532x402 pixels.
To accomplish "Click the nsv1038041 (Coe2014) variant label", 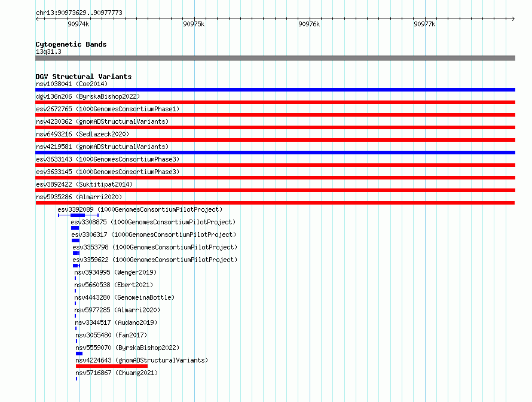I will click(72, 84).
